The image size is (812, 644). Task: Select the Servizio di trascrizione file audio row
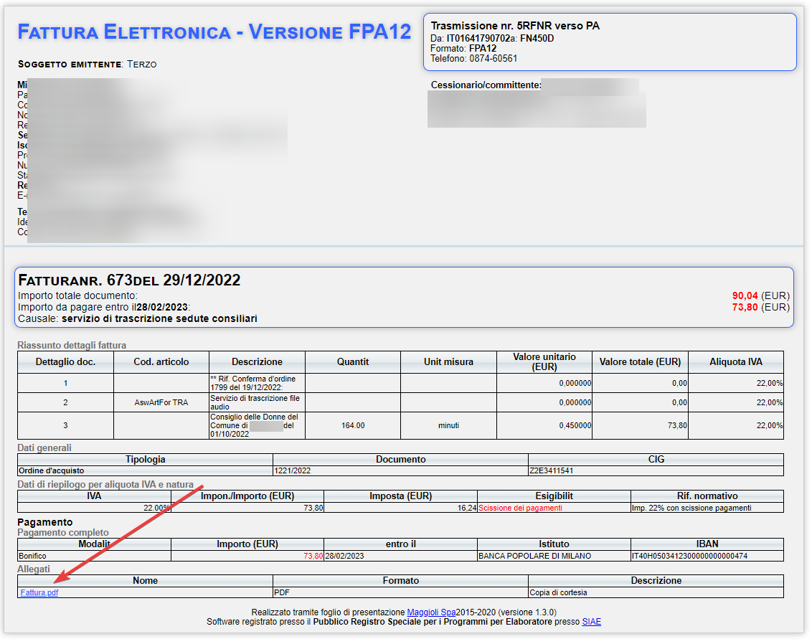click(x=400, y=402)
